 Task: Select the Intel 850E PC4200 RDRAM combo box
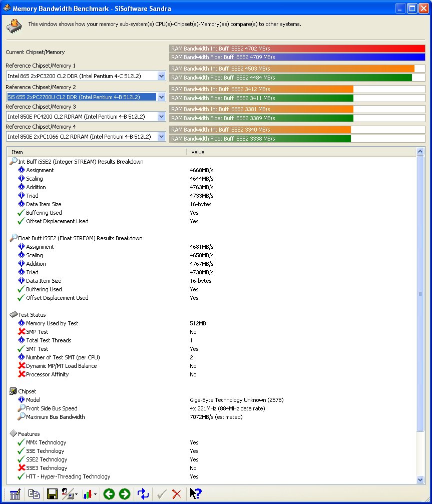[x=86, y=117]
